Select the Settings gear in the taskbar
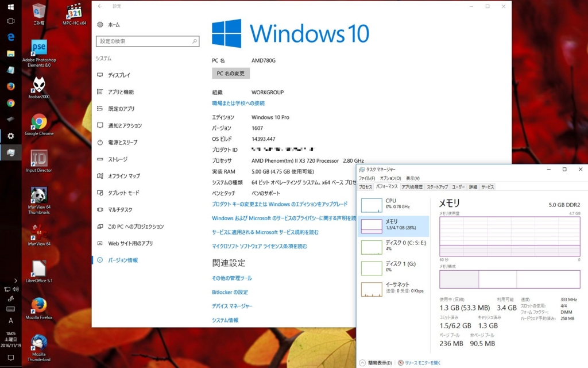The image size is (588, 368). coord(10,136)
